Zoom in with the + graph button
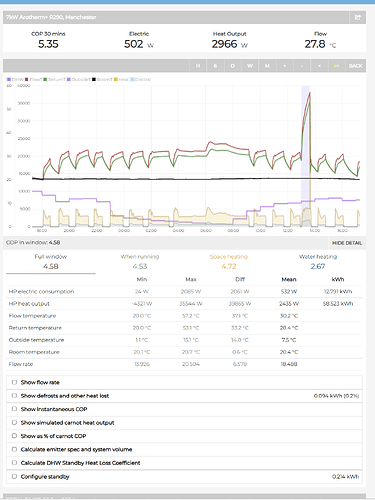Viewport: 375px width, 500px height. 285,66
